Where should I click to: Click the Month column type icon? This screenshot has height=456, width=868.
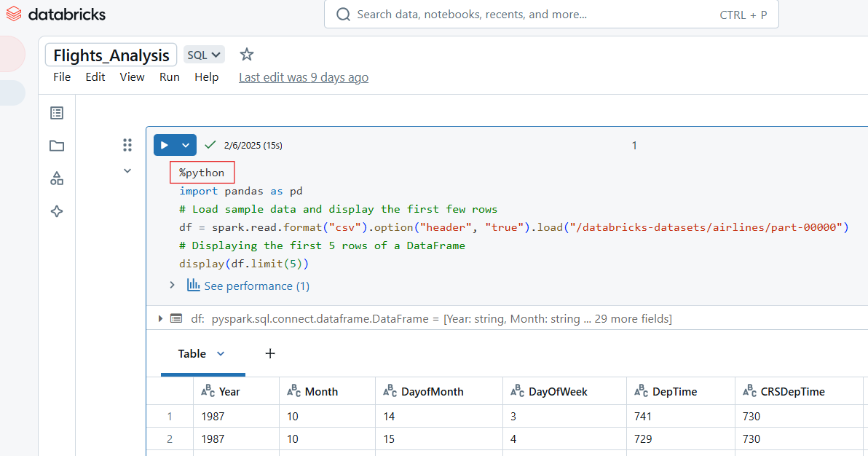(294, 391)
